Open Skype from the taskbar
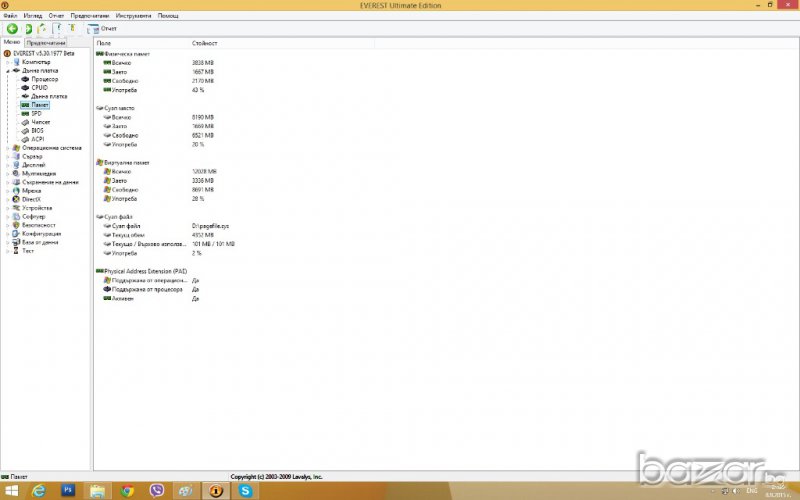 pyautogui.click(x=245, y=490)
